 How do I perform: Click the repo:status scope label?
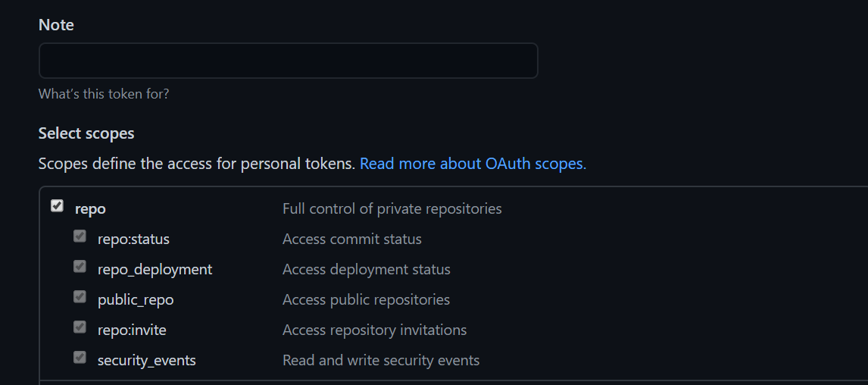point(133,239)
